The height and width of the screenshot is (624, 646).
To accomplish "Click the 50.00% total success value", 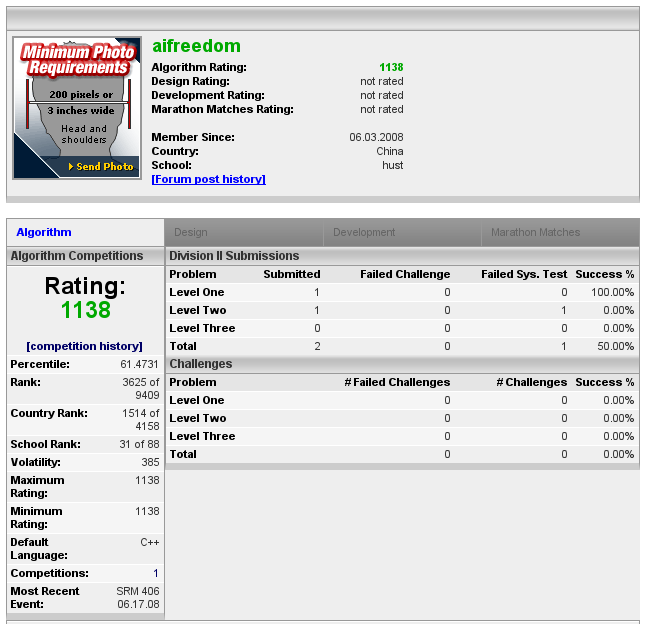I will tap(616, 346).
